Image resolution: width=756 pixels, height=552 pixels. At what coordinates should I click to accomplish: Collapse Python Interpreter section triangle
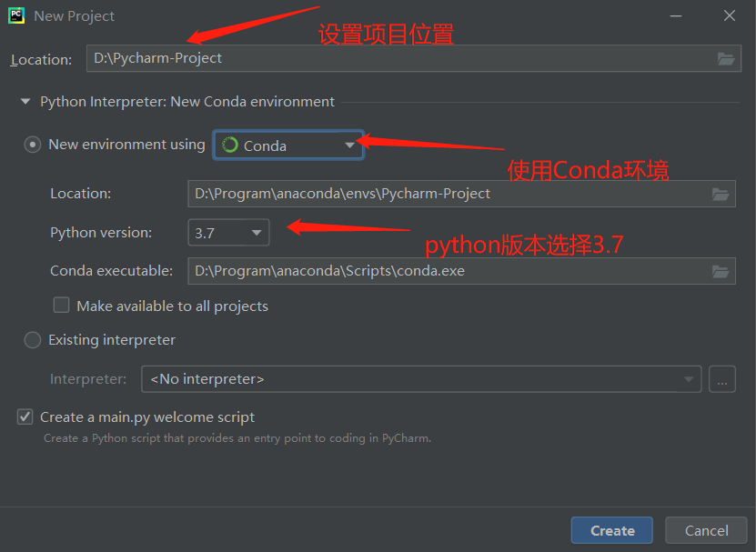pos(25,101)
